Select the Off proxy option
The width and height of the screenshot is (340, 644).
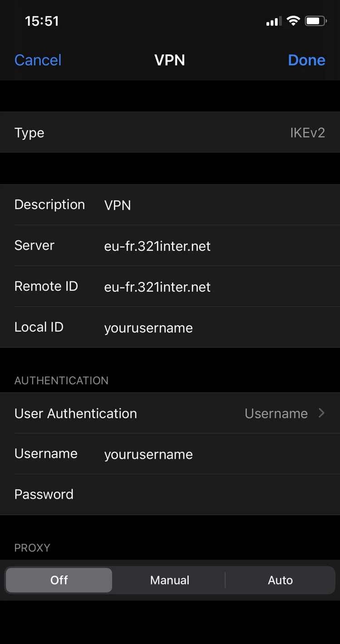pos(59,580)
